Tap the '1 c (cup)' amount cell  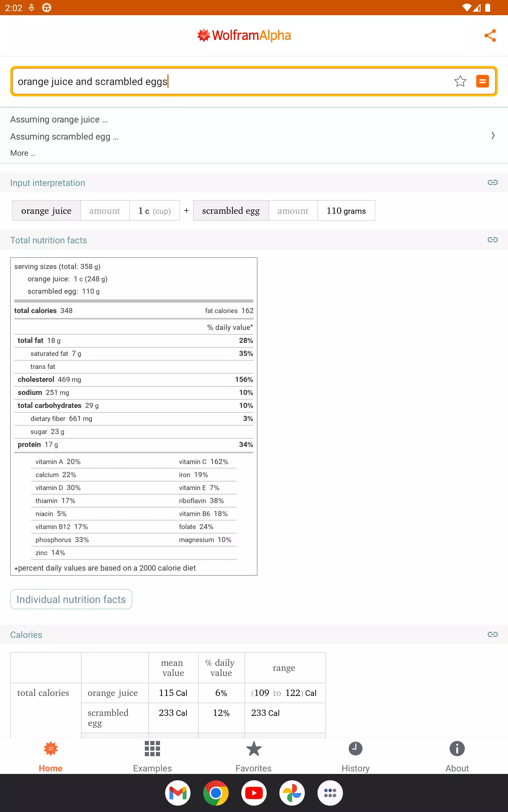click(155, 211)
